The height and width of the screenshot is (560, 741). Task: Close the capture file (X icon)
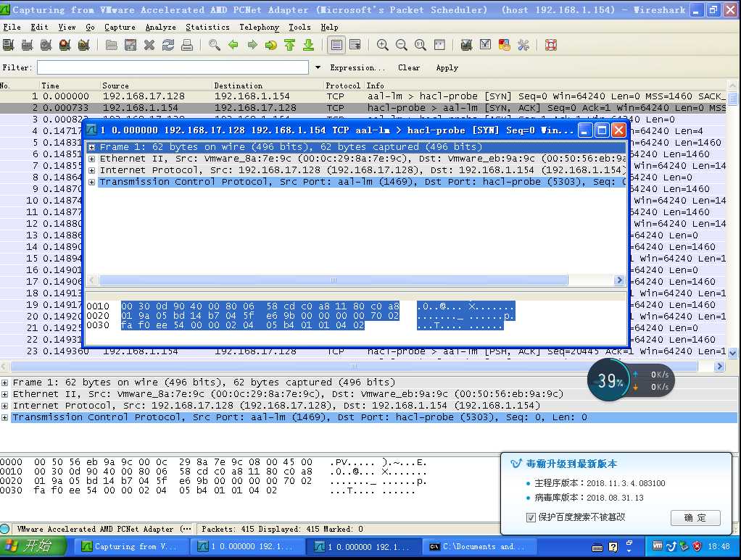tap(149, 45)
